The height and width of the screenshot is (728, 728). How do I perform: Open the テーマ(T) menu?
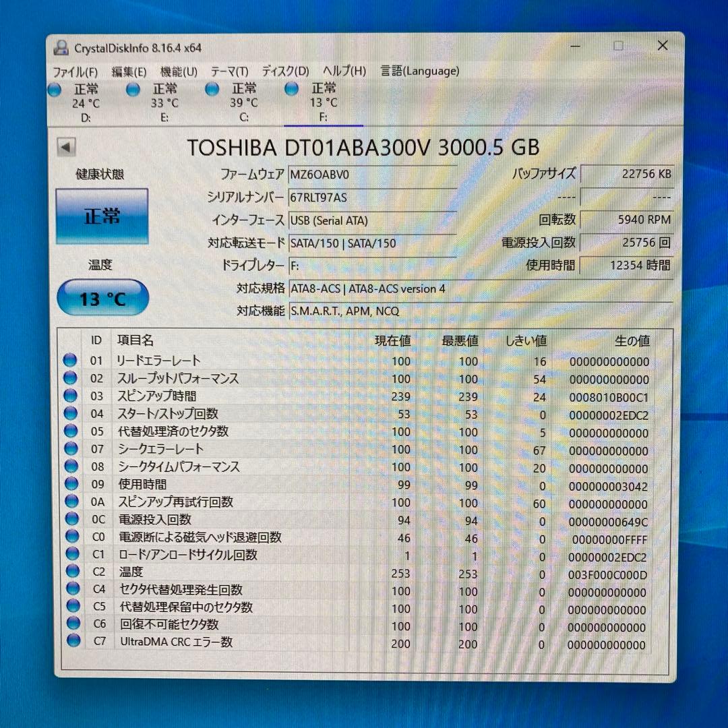(x=229, y=71)
